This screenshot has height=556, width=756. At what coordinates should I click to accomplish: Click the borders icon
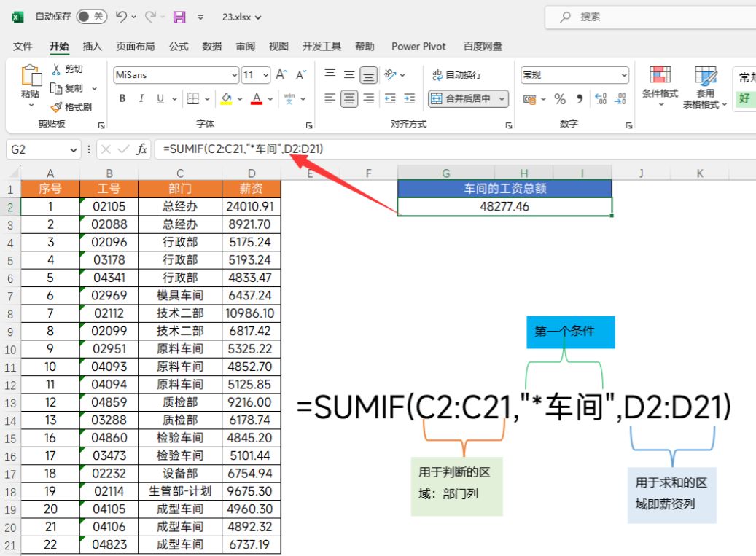(x=193, y=99)
